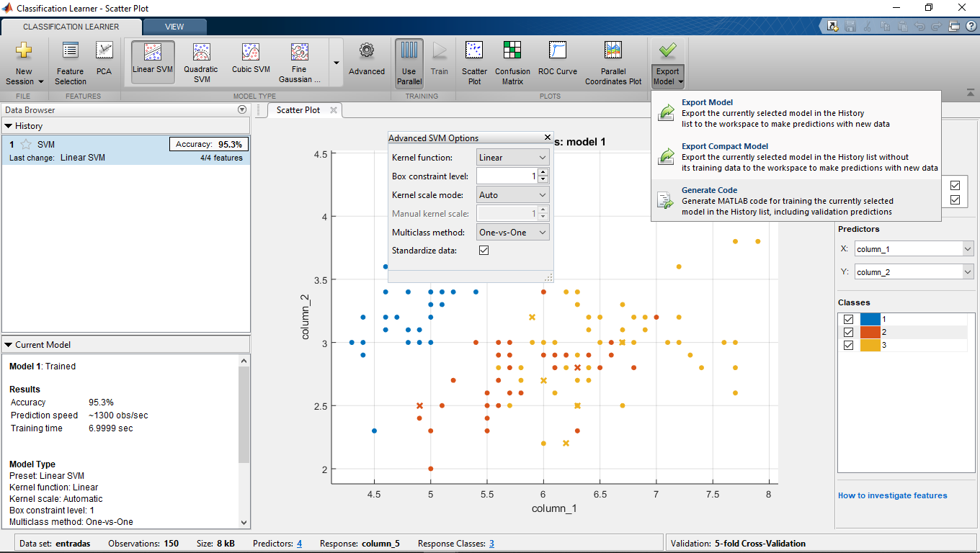Image resolution: width=980 pixels, height=553 pixels.
Task: Click the Response Classes count link 3
Action: [491, 544]
